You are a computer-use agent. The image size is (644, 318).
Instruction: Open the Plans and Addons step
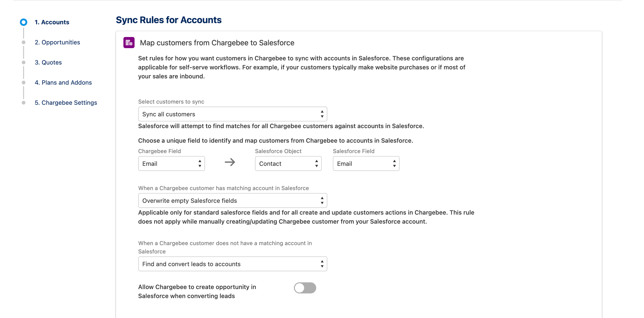(x=63, y=83)
